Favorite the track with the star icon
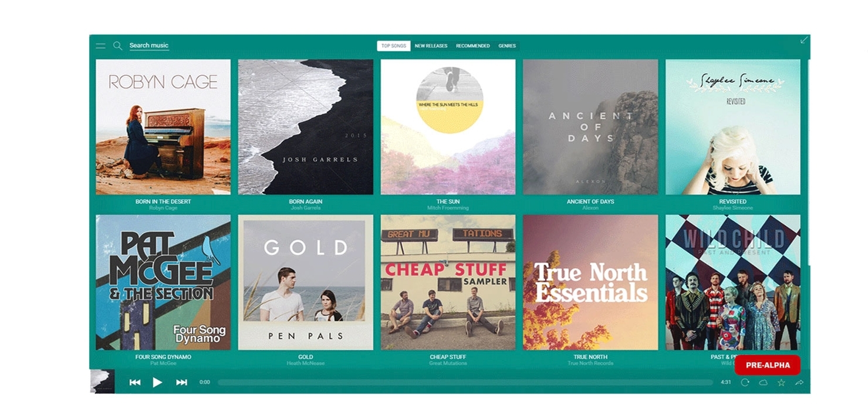This screenshot has width=868, height=407. [781, 382]
